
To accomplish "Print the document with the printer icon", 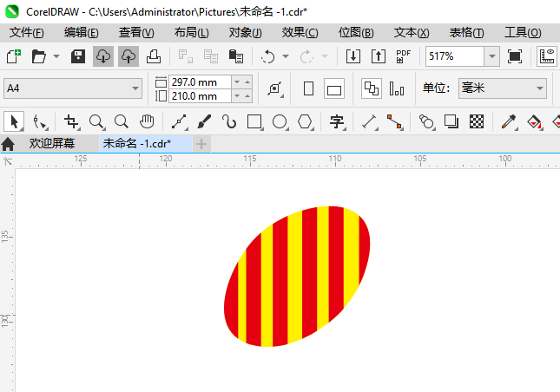I will click(154, 56).
